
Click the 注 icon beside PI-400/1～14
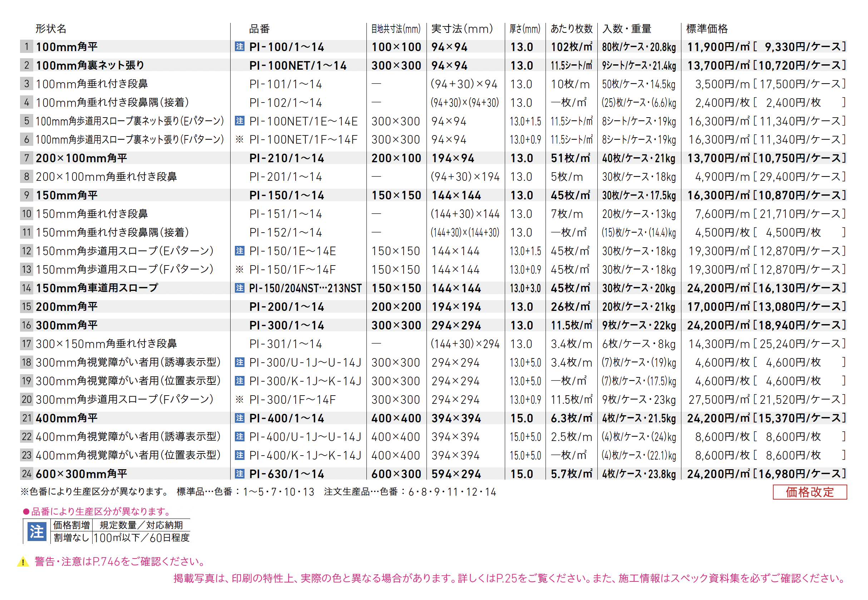239,418
